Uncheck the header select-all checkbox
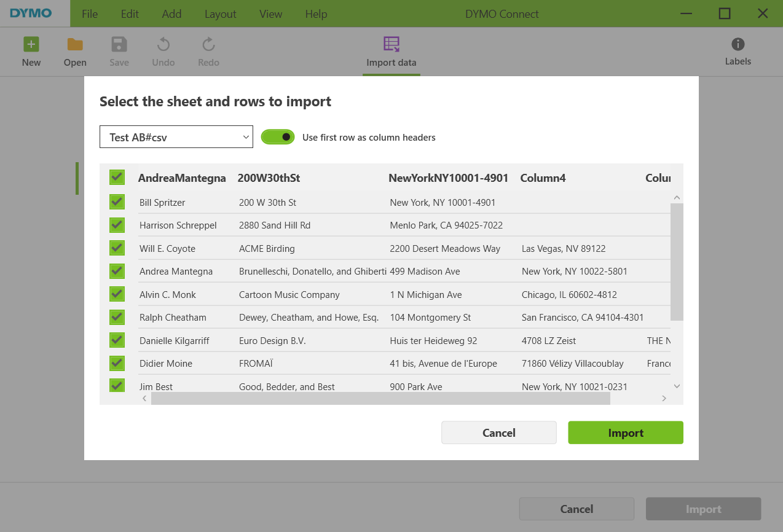The width and height of the screenshot is (783, 532). tap(117, 178)
